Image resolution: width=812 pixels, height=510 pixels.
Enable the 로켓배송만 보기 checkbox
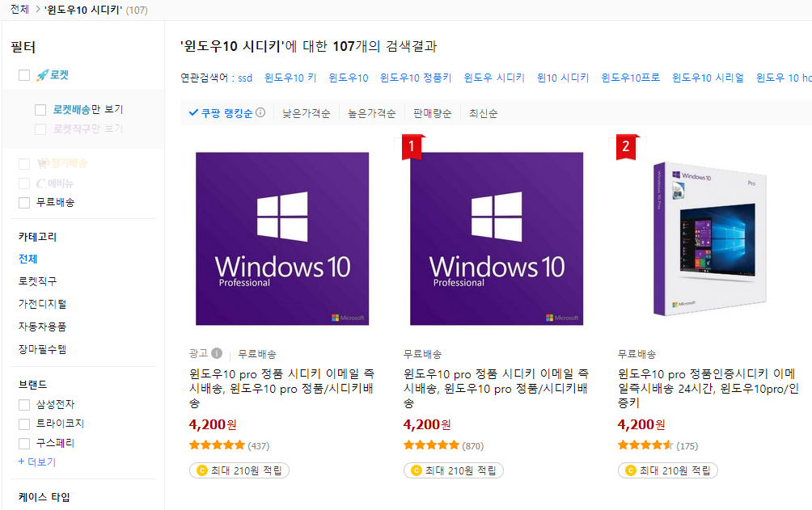coord(40,110)
